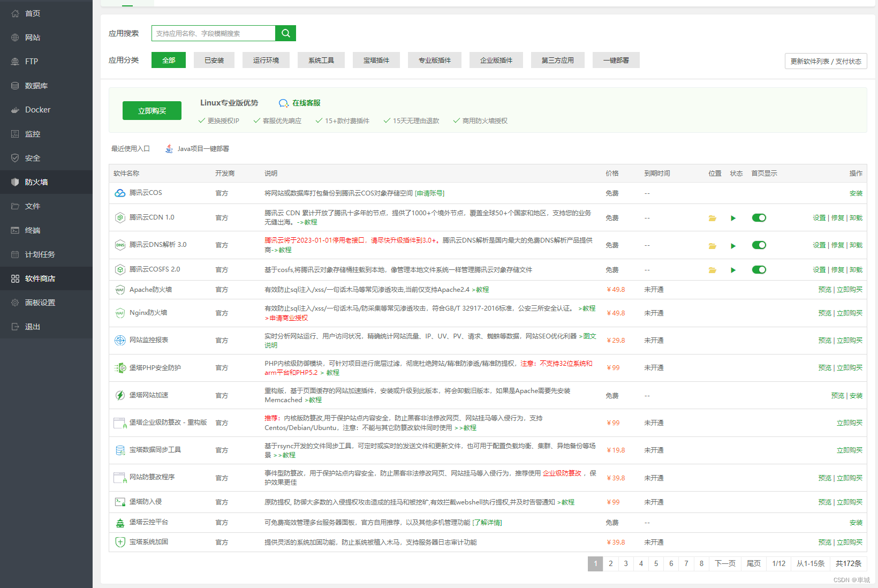Image resolution: width=878 pixels, height=588 pixels.
Task: Open 首页 home in the sidebar
Action: [46, 13]
